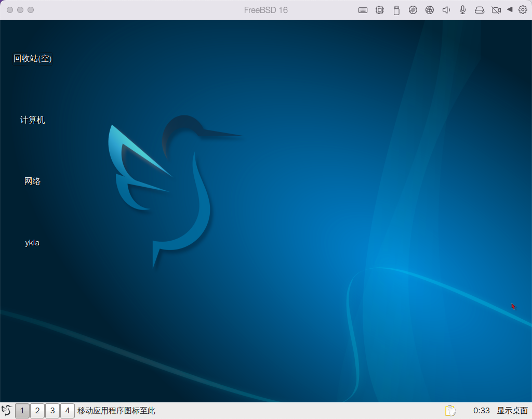Screen dimensions: 532x419
Task: Switch to virtual desktop 1
Action: 22,411
